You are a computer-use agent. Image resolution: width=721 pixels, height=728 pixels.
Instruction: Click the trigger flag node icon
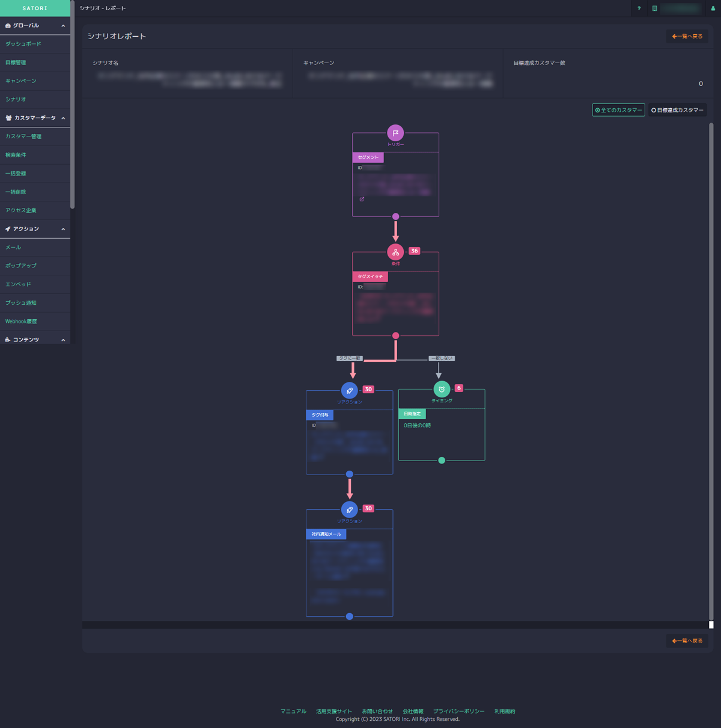pyautogui.click(x=395, y=133)
